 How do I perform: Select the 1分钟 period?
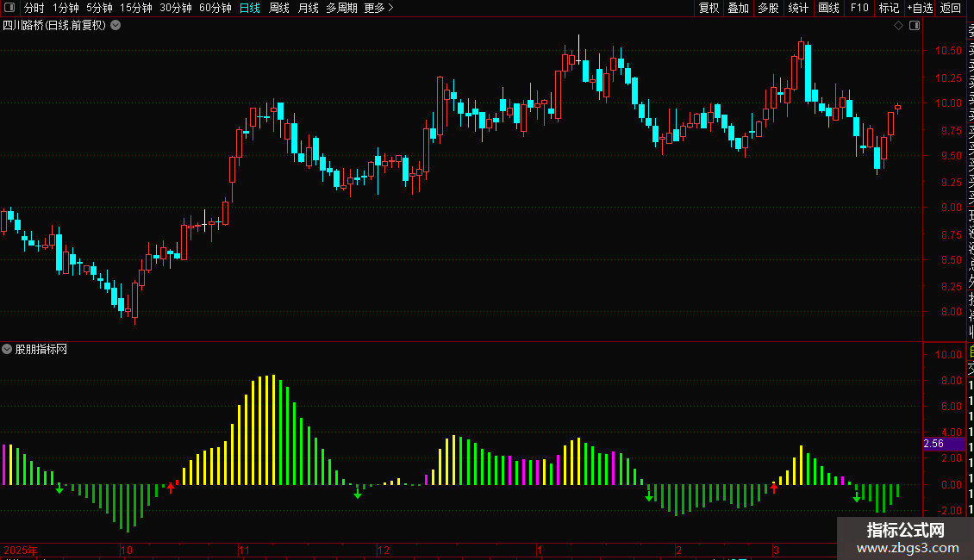coord(66,8)
